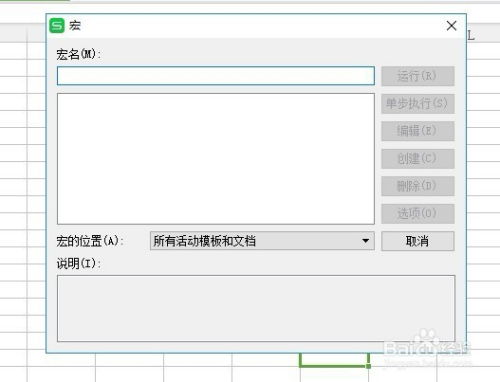500x382 pixels.
Task: Click the 宏名(M) label text
Action: coord(78,54)
